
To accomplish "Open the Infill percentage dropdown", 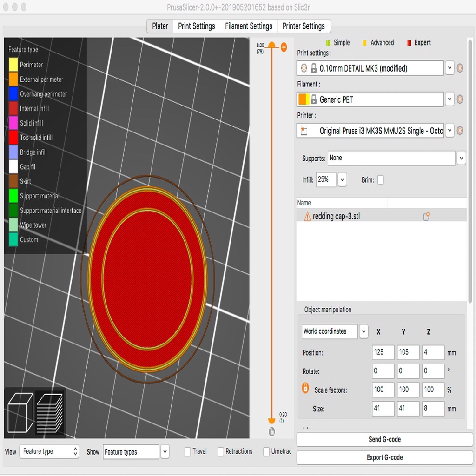I will point(342,180).
